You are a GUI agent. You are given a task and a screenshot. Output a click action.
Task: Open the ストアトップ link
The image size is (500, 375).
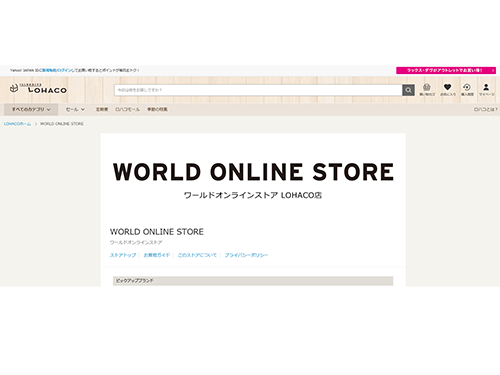coord(123,255)
